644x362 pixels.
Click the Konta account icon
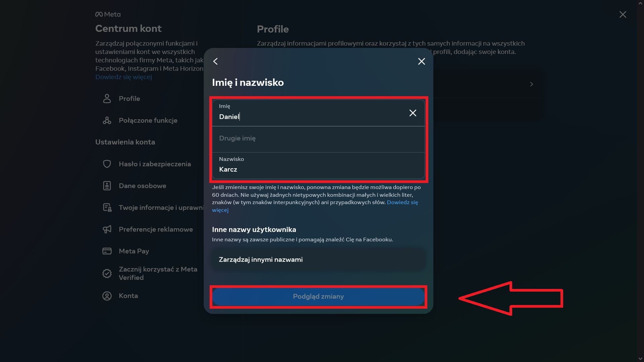tap(107, 296)
